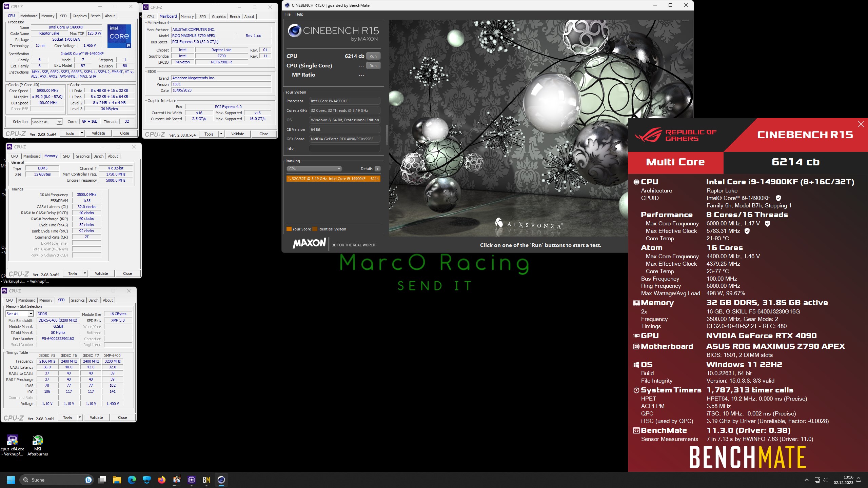This screenshot has width=868, height=488.
Task: Open the notification center bell
Action: (859, 480)
